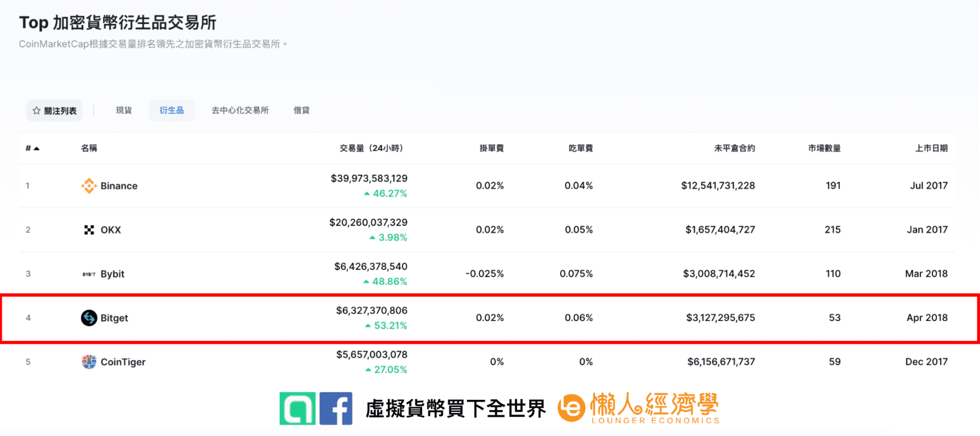Click the Bybit exchange logo icon

[89, 274]
